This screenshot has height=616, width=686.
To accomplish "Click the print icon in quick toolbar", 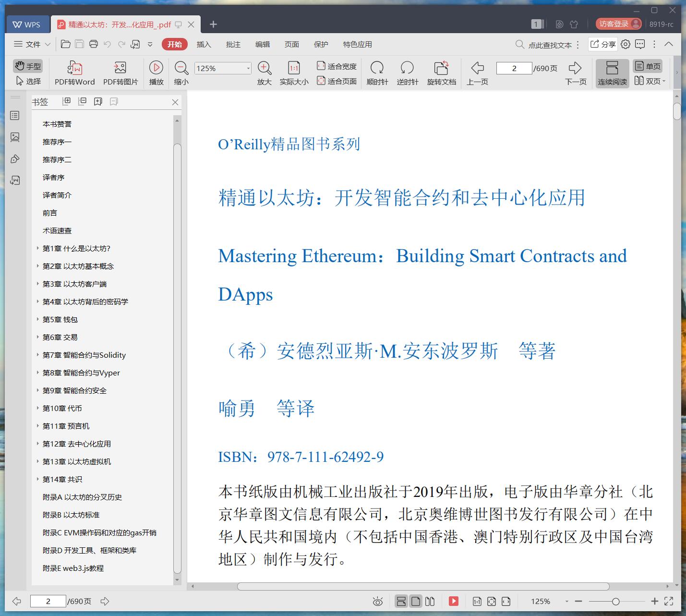I will pos(94,44).
